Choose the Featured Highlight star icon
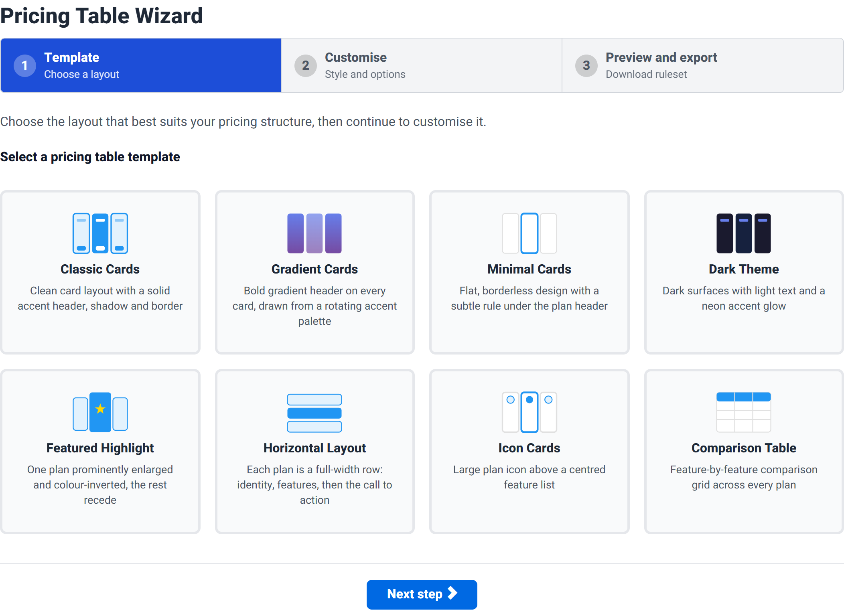The width and height of the screenshot is (844, 616). coord(100,412)
